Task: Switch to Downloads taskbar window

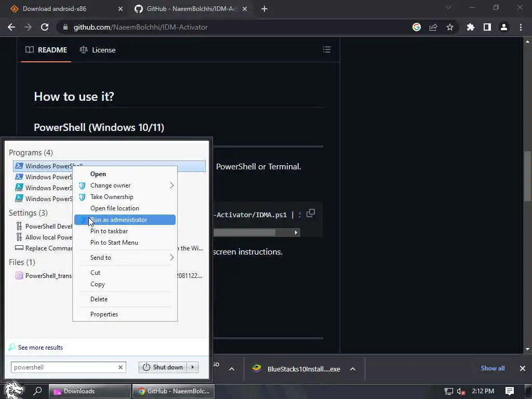Action: coord(89,391)
